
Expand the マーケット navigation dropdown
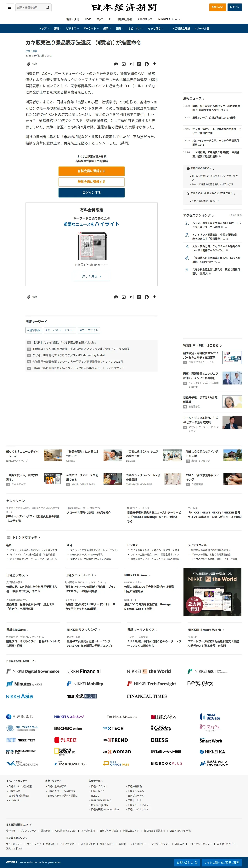point(91,29)
